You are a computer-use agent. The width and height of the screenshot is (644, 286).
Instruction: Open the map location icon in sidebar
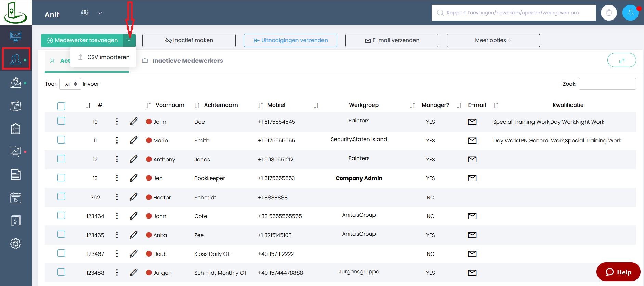pyautogui.click(x=16, y=83)
